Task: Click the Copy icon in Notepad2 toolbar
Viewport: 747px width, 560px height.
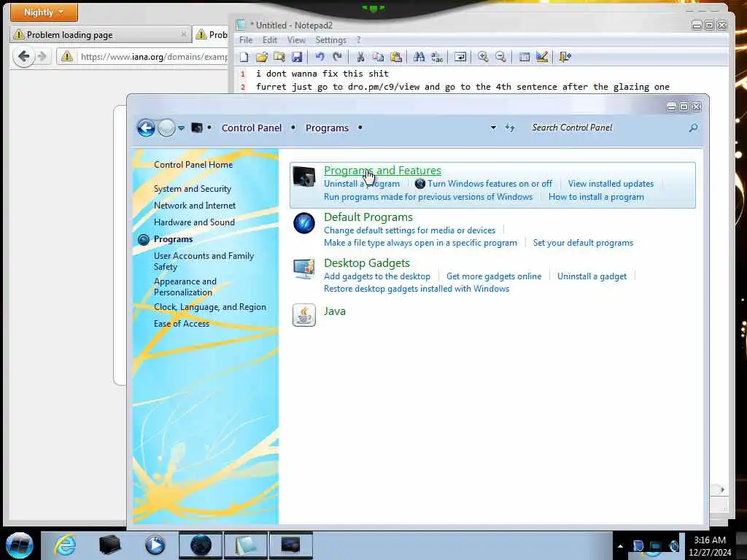Action: click(x=379, y=57)
